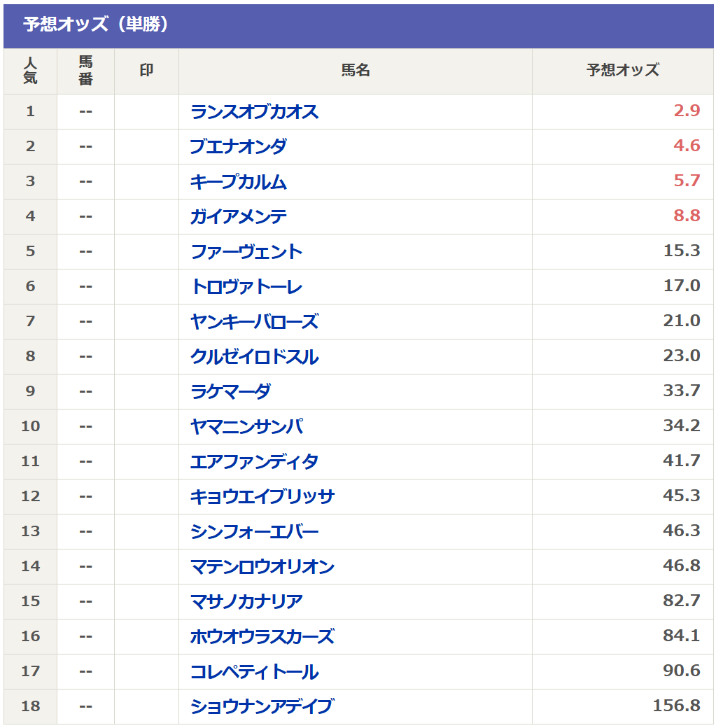The width and height of the screenshot is (716, 728).
Task: Click the 予想オッズ column header
Action: (x=622, y=71)
